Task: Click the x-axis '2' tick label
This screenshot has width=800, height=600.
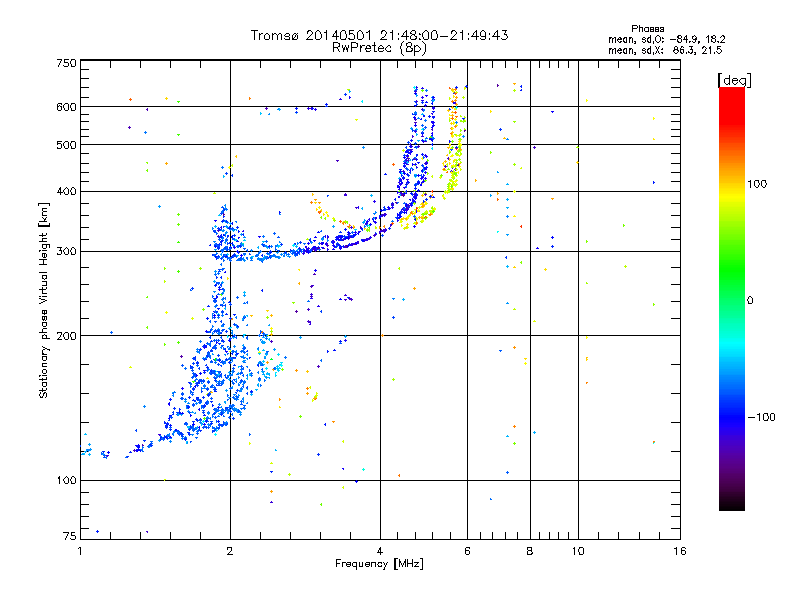Action: pyautogui.click(x=230, y=551)
